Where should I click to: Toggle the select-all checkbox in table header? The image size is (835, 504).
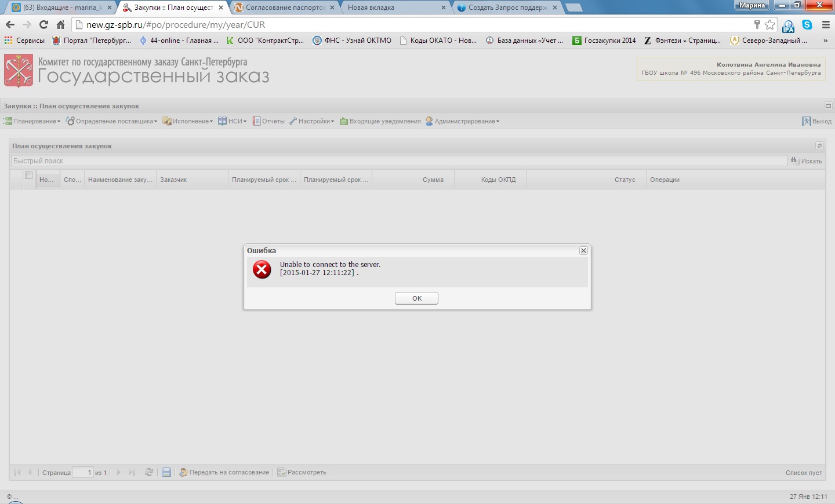pyautogui.click(x=28, y=176)
